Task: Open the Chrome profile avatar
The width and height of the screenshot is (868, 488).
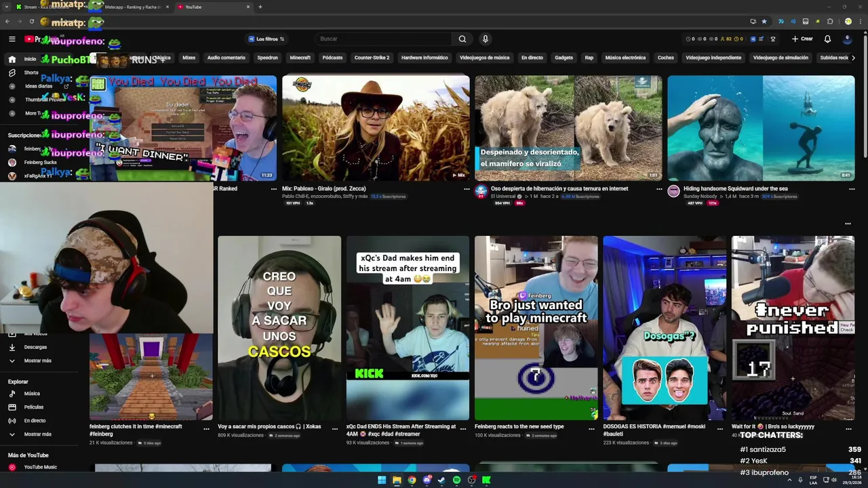Action: click(x=848, y=22)
